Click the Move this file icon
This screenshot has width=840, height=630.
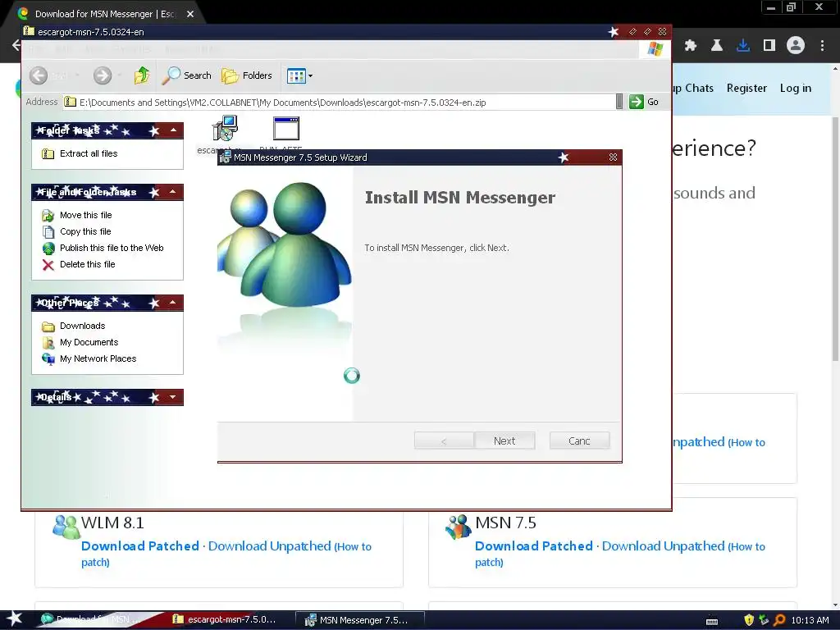coord(48,216)
